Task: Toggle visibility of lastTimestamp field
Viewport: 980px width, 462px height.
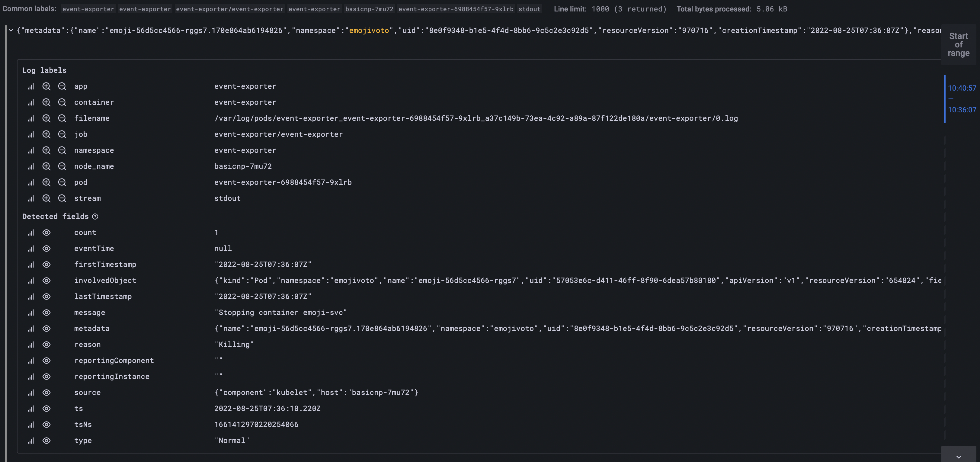Action: pos(46,297)
